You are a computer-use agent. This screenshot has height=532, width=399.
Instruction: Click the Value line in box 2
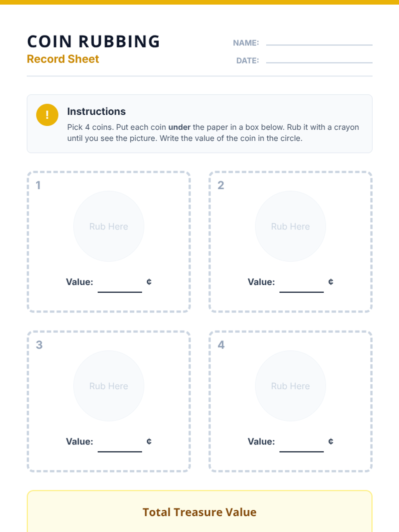[301, 288]
